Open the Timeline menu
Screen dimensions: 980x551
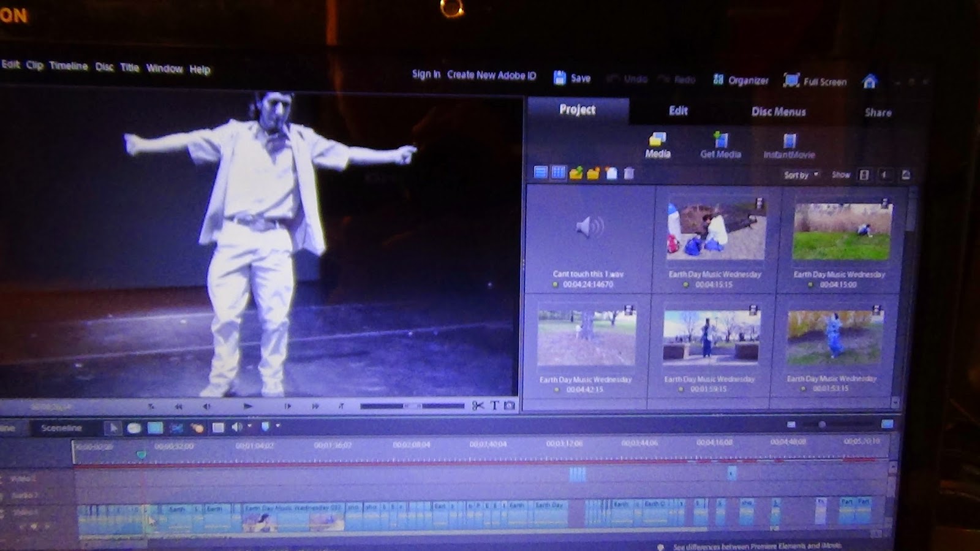pos(69,66)
